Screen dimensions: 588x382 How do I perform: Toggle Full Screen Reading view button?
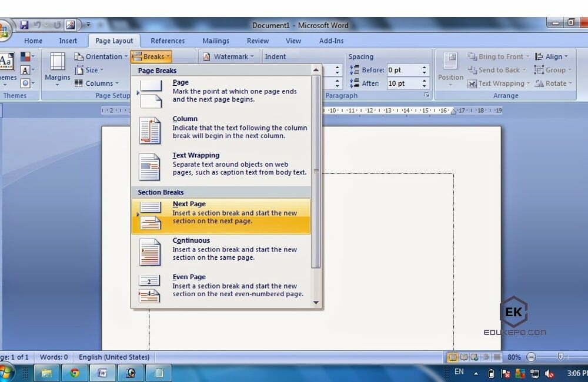click(x=464, y=357)
